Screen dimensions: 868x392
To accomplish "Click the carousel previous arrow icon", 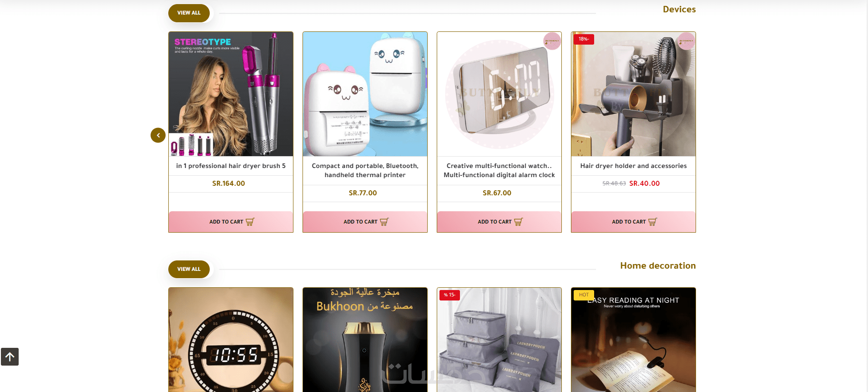I will point(158,135).
